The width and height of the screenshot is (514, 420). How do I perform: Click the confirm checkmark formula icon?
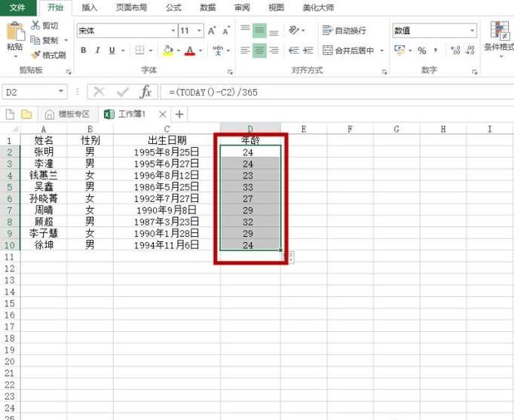coord(123,92)
